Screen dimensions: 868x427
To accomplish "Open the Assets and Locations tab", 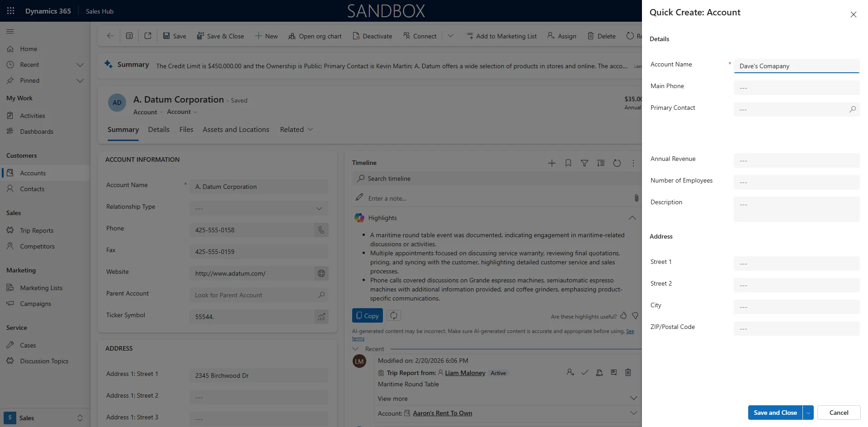I will point(236,130).
